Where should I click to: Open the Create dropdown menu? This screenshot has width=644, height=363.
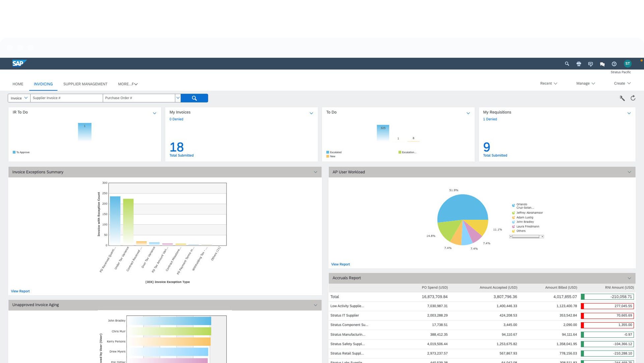pos(622,83)
